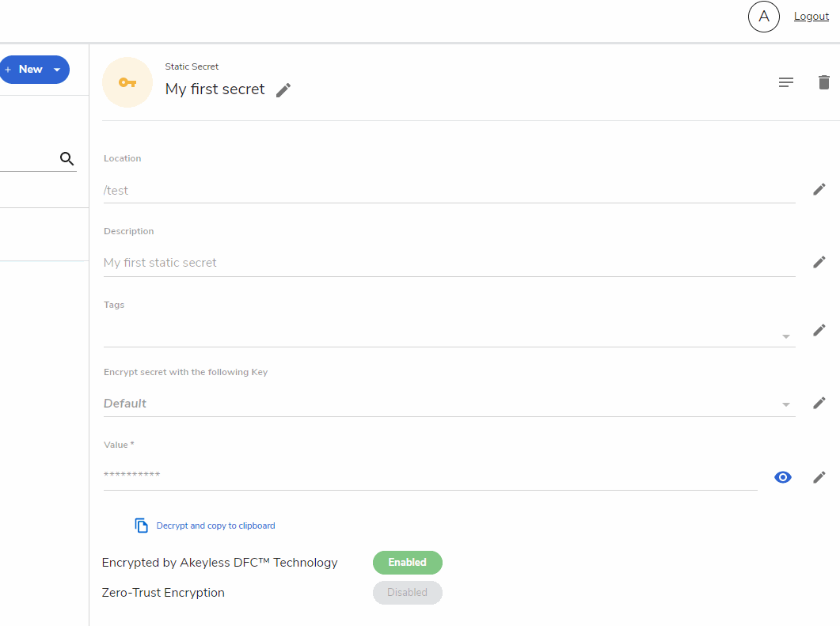Screen dimensions: 840x626
Task: Log out via the Logout link
Action: [811, 17]
